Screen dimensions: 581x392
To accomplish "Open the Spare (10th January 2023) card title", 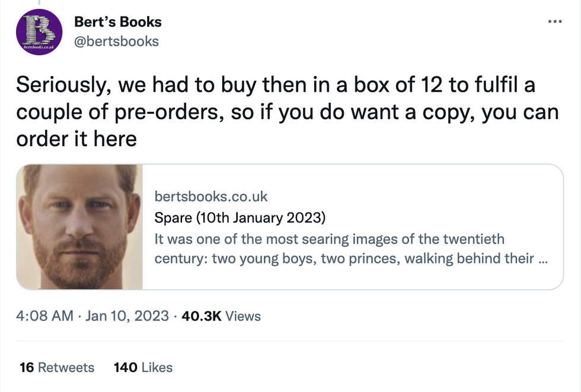I will coord(240,217).
